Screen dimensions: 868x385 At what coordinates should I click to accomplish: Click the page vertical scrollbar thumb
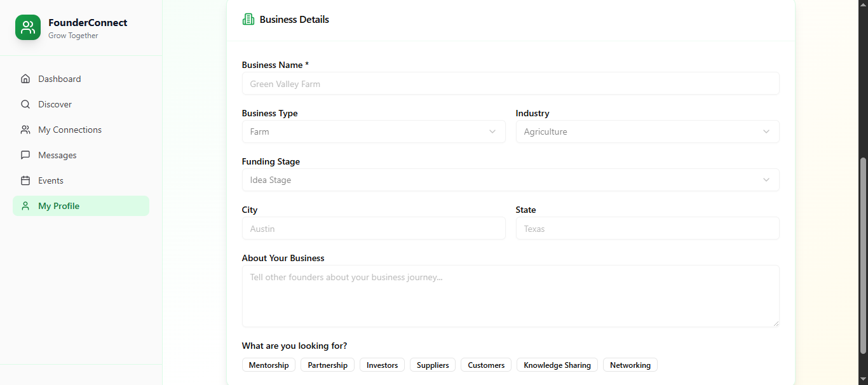[x=863, y=255]
